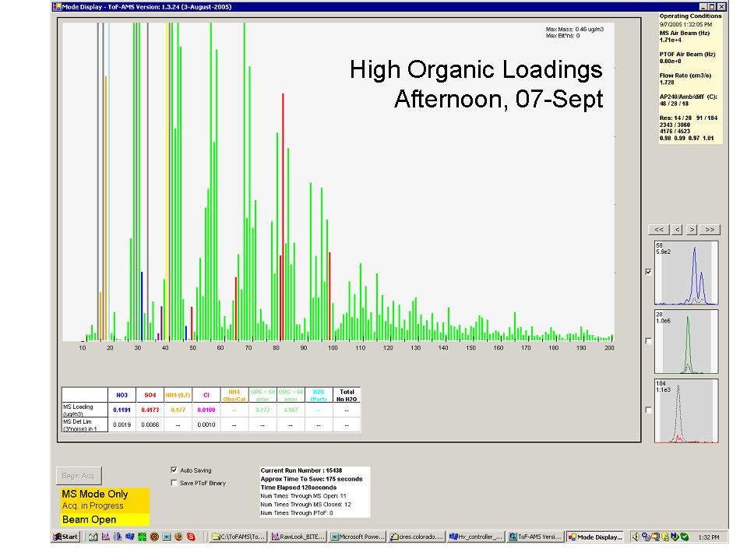Click the first quick launch icon after Start

click(93, 537)
